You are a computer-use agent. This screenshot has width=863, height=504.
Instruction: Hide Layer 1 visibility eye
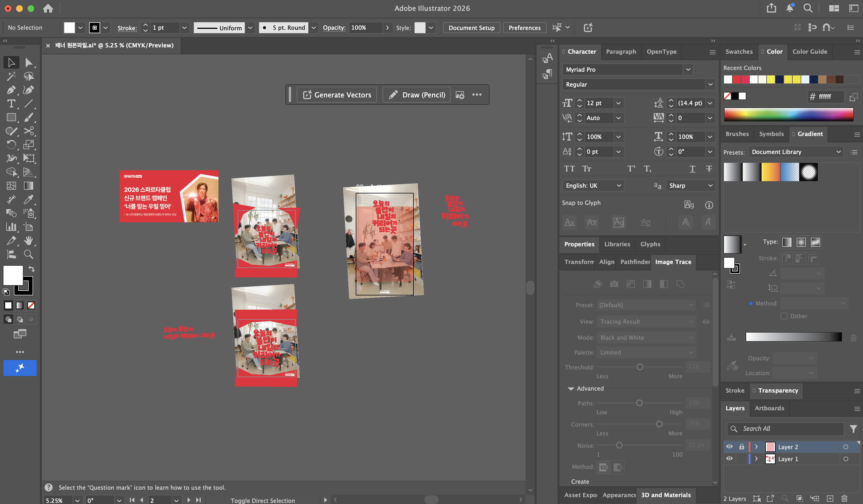[x=729, y=459]
